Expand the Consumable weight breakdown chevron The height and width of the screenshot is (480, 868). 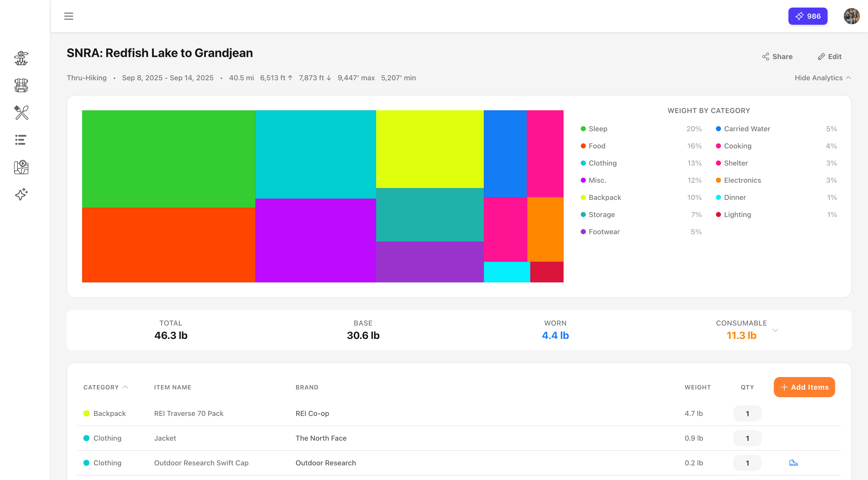pyautogui.click(x=775, y=330)
